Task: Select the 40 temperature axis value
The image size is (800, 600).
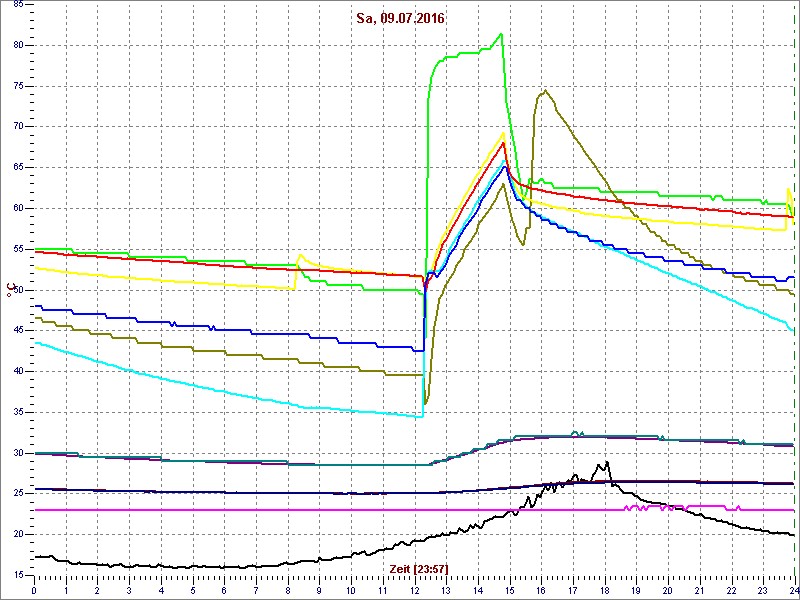Action: (x=17, y=371)
